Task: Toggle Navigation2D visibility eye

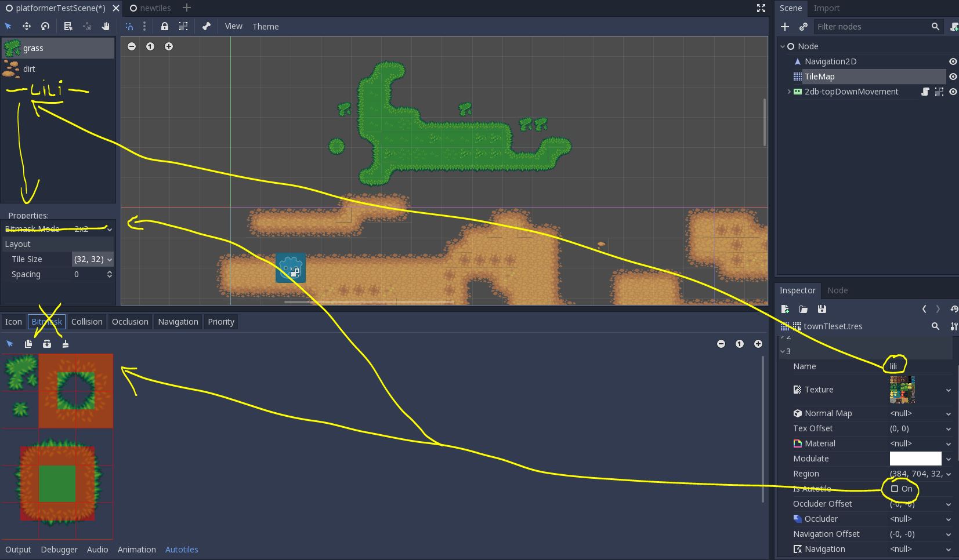Action: coord(953,61)
